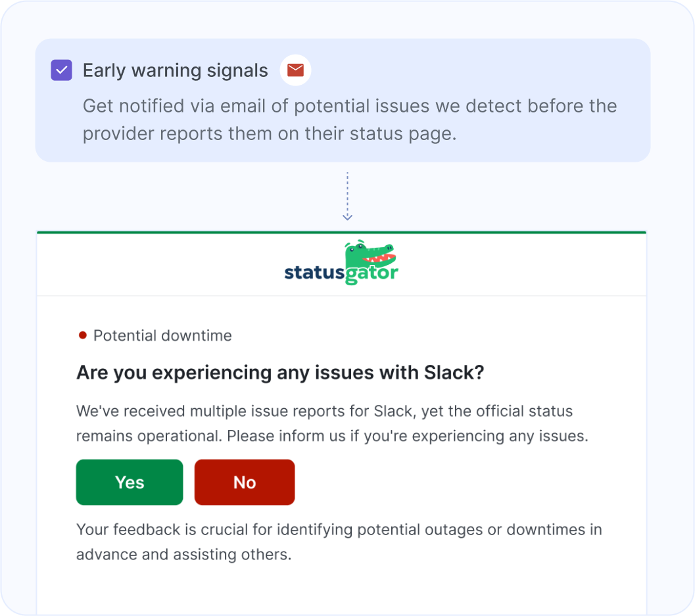Click the No button to deny issues
The width and height of the screenshot is (695, 616).
pos(244,482)
